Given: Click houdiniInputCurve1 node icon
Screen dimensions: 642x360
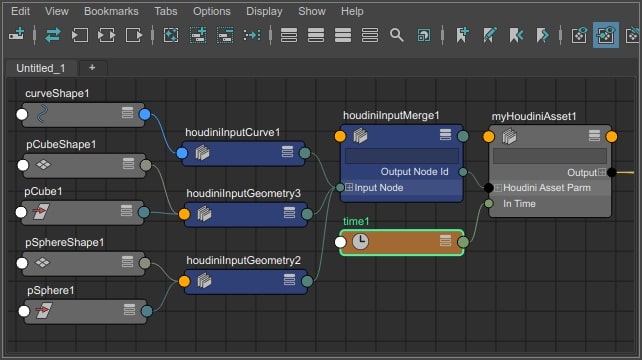Looking at the screenshot, I should (202, 153).
